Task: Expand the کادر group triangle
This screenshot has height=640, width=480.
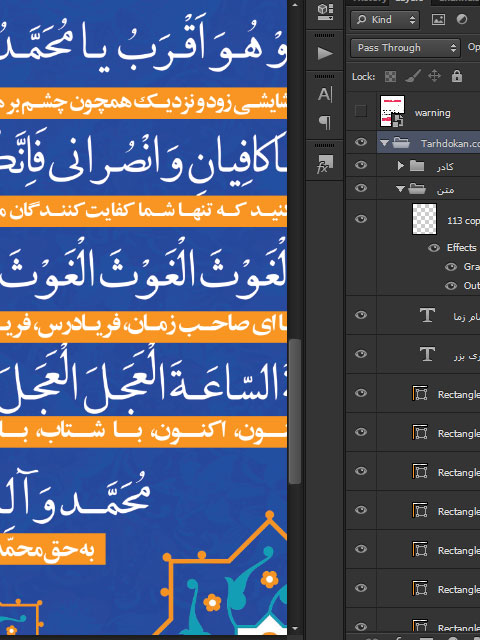Action: pos(400,165)
